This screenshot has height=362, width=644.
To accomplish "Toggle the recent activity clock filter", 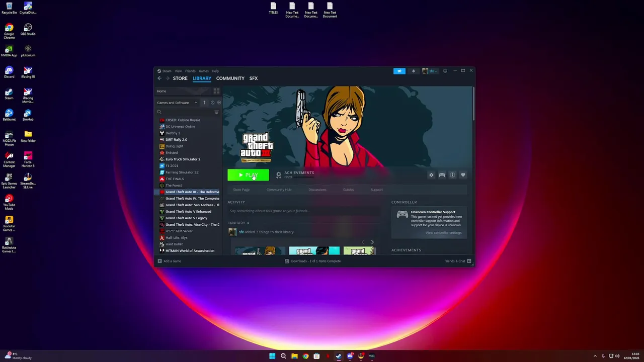I will [212, 103].
